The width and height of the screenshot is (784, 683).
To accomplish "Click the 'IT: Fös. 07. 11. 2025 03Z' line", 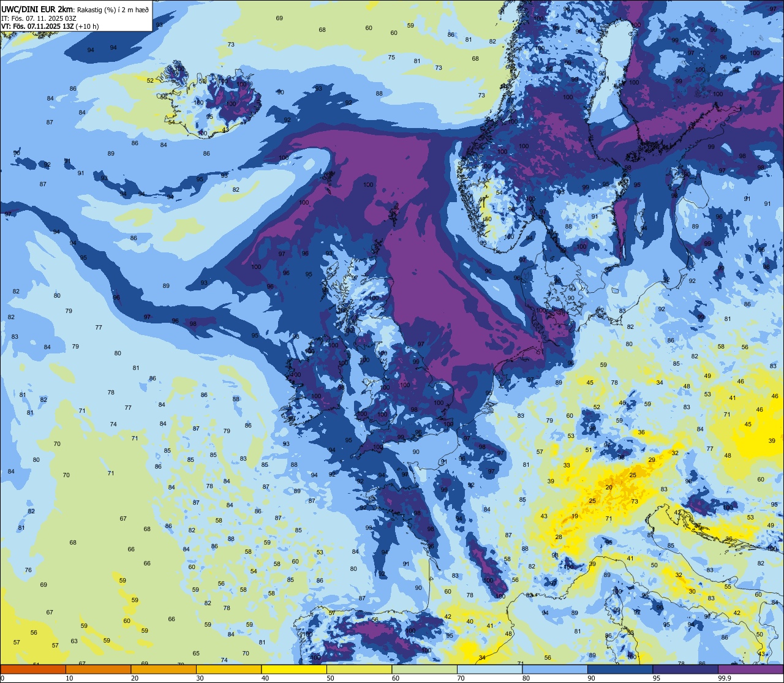I will (x=39, y=18).
